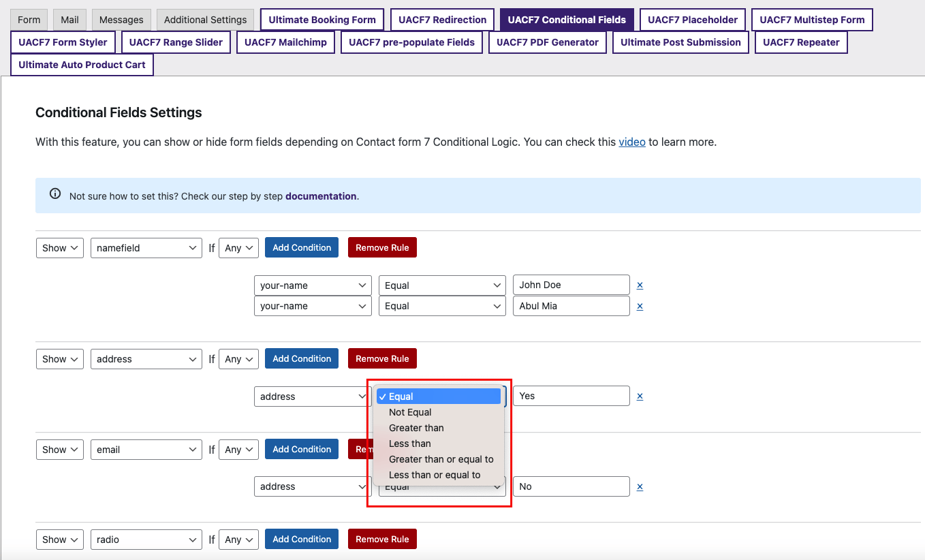The width and height of the screenshot is (925, 560).
Task: Click the video link in the description
Action: [x=632, y=142]
